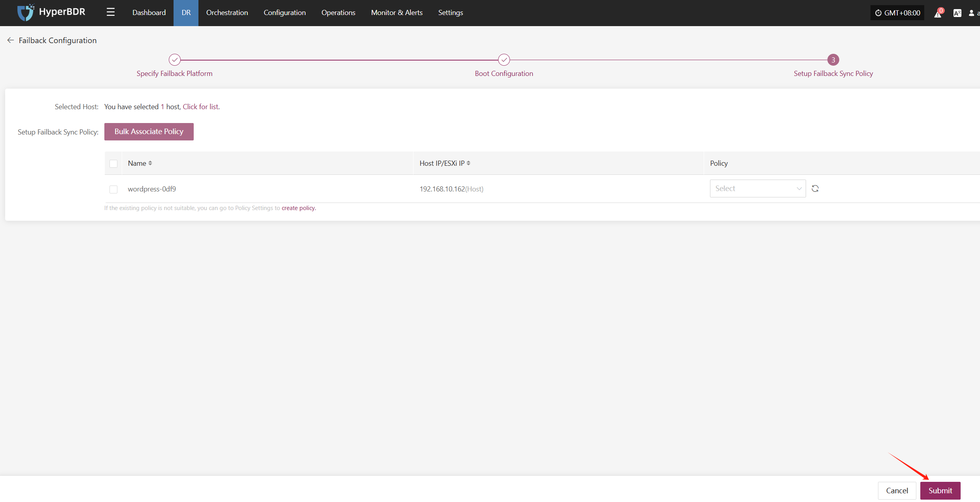Viewport: 980px width, 502px height.
Task: Click the Policy column header
Action: point(719,163)
